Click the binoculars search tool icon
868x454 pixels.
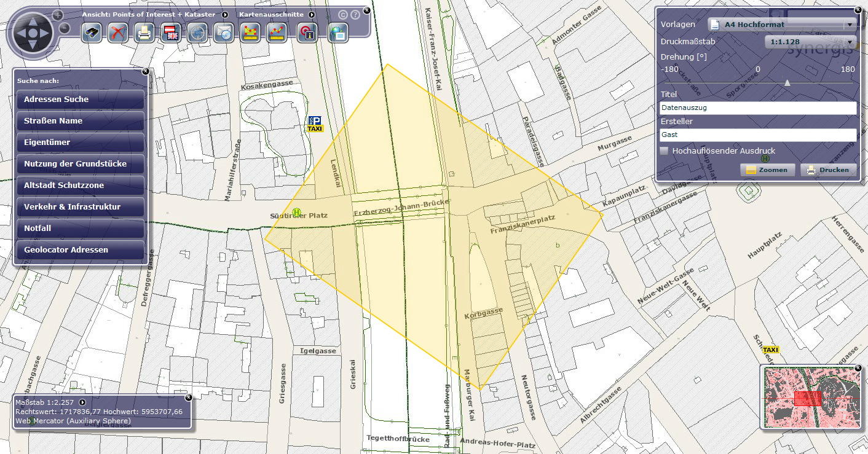click(92, 33)
